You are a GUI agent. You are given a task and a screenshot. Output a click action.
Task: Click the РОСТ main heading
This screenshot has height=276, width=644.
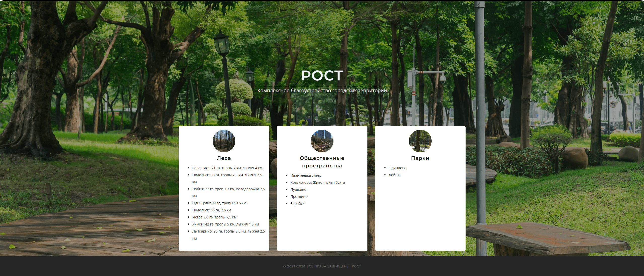(322, 75)
